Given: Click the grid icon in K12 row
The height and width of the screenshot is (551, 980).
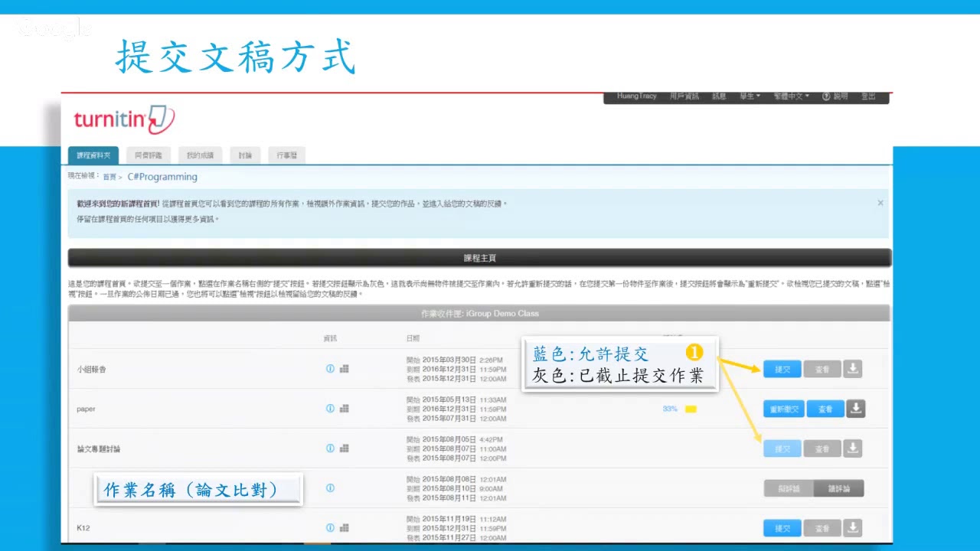Looking at the screenshot, I should pyautogui.click(x=344, y=528).
